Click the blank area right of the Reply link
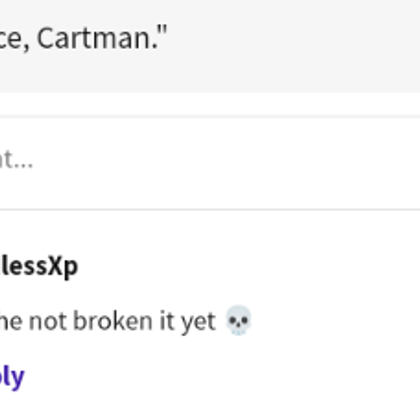This screenshot has height=420, width=420. pyautogui.click(x=222, y=377)
